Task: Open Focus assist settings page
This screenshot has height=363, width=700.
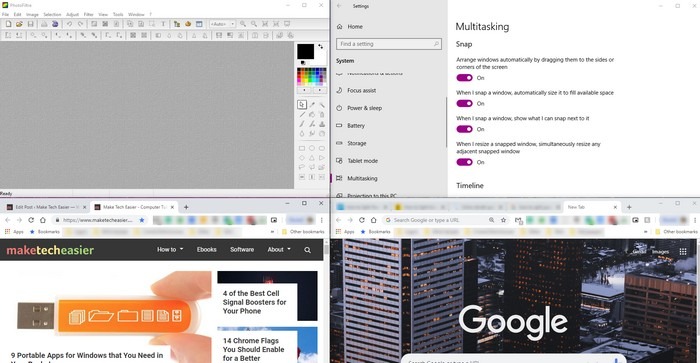Action: (x=362, y=91)
